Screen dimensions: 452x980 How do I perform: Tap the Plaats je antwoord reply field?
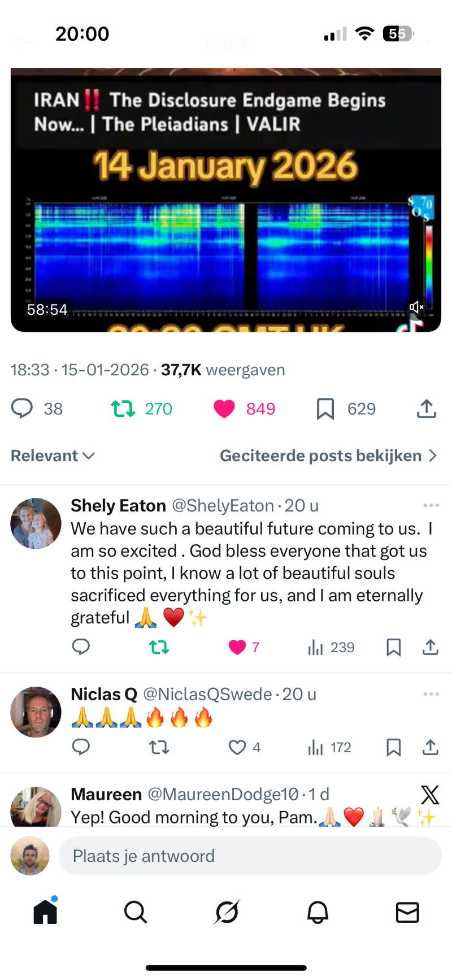click(250, 856)
